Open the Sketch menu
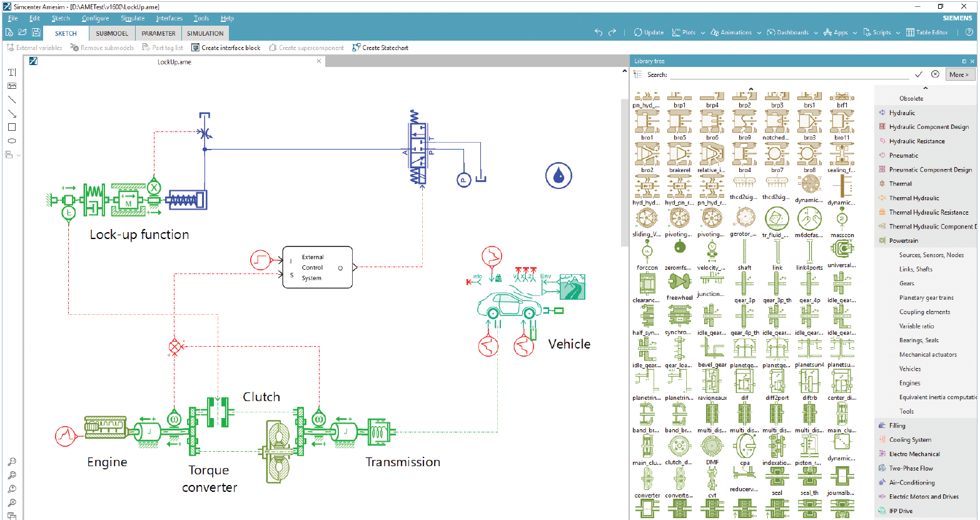 61,18
